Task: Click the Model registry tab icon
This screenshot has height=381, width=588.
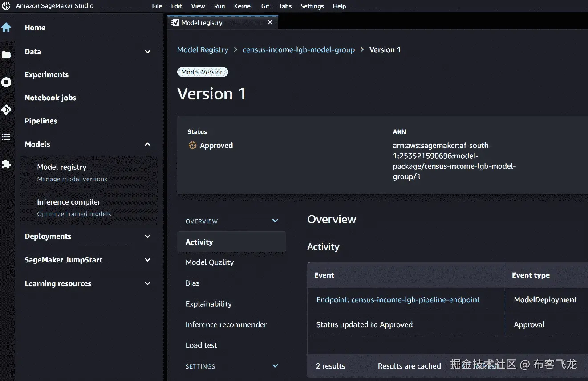Action: [x=175, y=22]
